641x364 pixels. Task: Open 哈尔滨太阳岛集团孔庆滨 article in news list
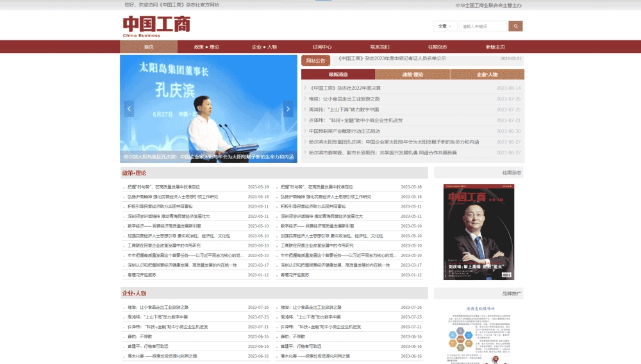click(x=394, y=142)
